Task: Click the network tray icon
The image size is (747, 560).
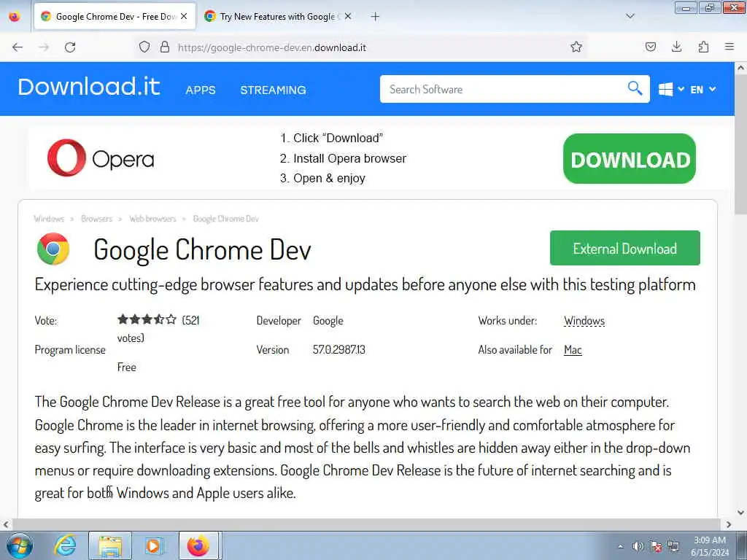Action: tap(673, 546)
